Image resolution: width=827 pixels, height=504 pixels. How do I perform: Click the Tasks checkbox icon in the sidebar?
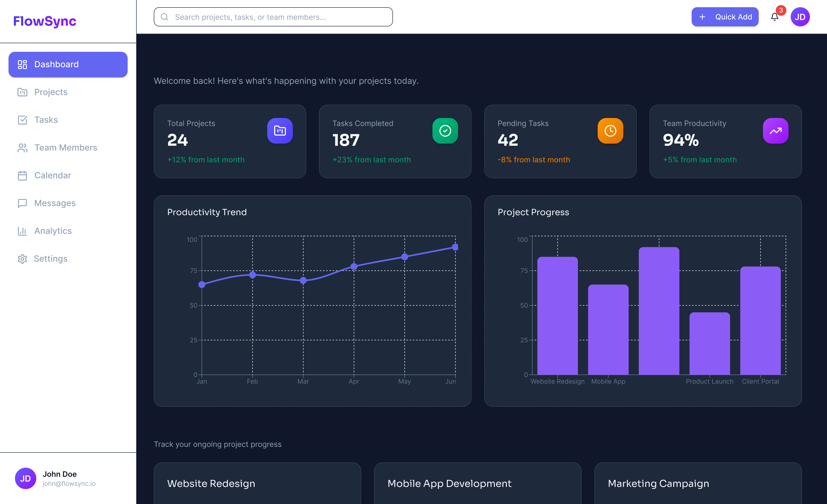(x=22, y=120)
